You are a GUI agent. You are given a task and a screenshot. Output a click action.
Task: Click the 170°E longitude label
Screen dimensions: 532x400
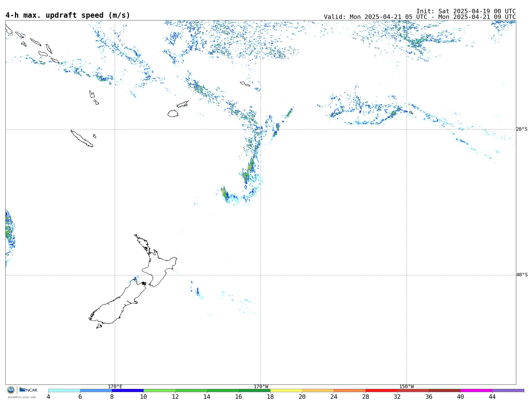pos(115,387)
